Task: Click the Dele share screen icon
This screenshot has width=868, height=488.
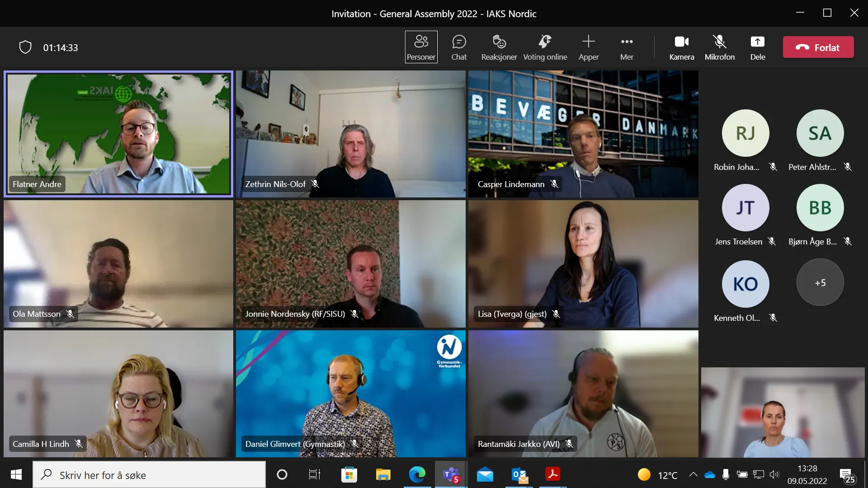Action: pyautogui.click(x=757, y=47)
